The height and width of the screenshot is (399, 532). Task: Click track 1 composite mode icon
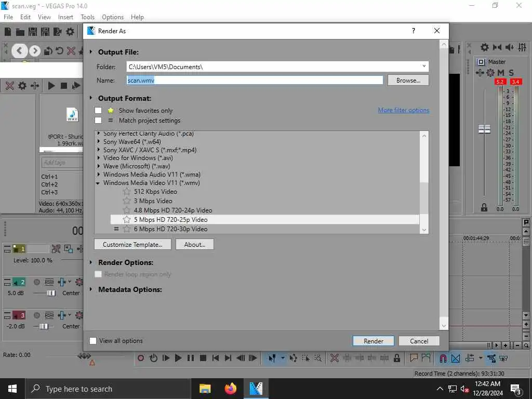coord(68,249)
